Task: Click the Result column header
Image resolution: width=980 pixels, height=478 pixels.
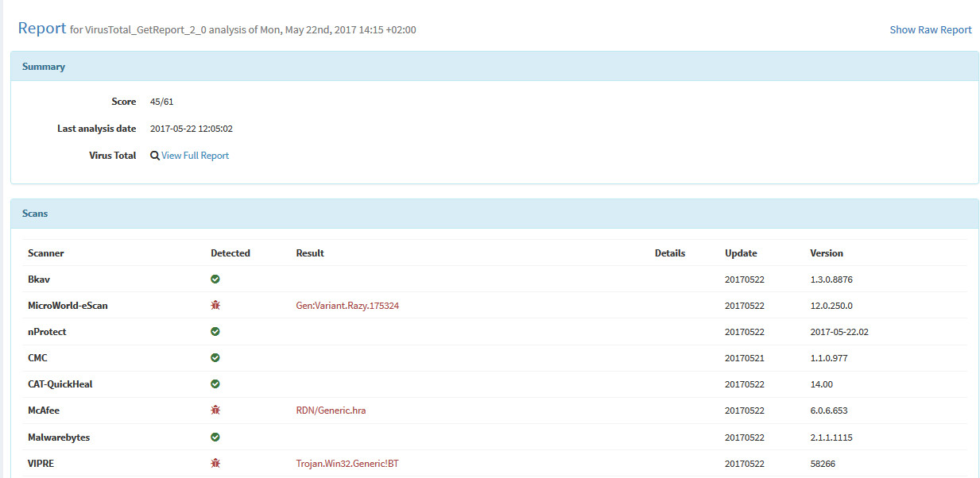Action: point(310,253)
